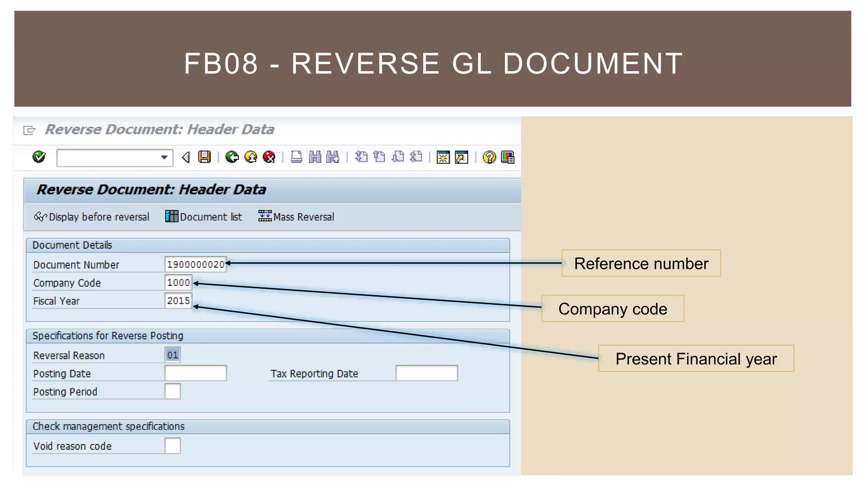
Task: Click the empty Posting Date field
Action: 195,373
